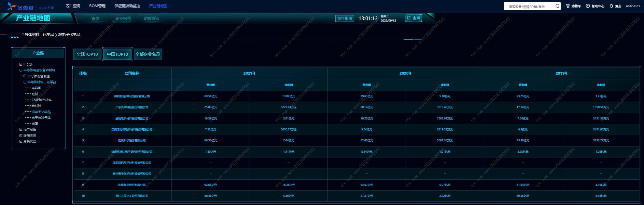Switch to the 全球TOP10 tab
Viewport: 644px width, 205px height.
pyautogui.click(x=87, y=54)
